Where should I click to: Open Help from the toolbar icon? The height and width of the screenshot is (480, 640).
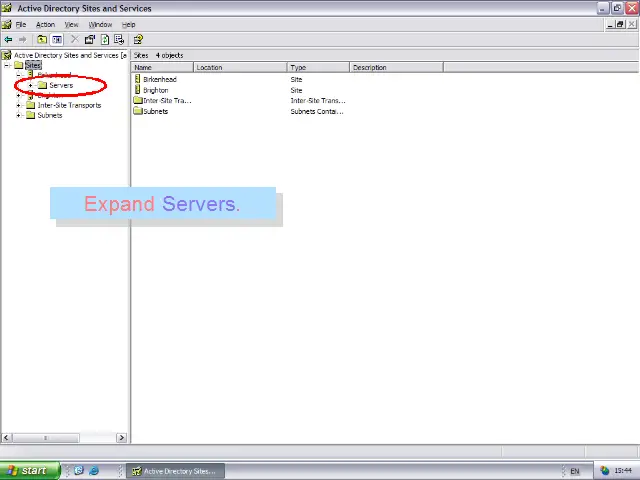coord(138,40)
